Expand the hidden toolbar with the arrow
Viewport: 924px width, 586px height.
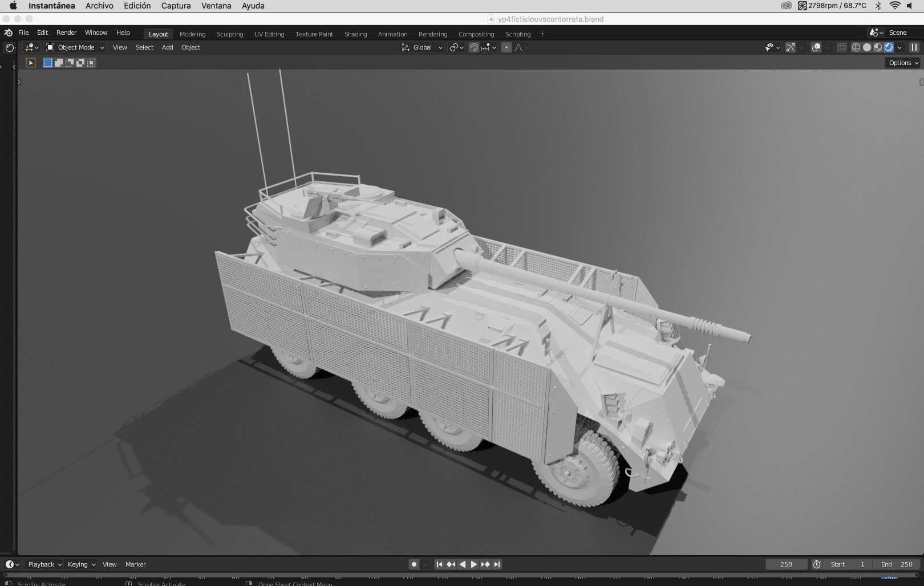[x=19, y=82]
